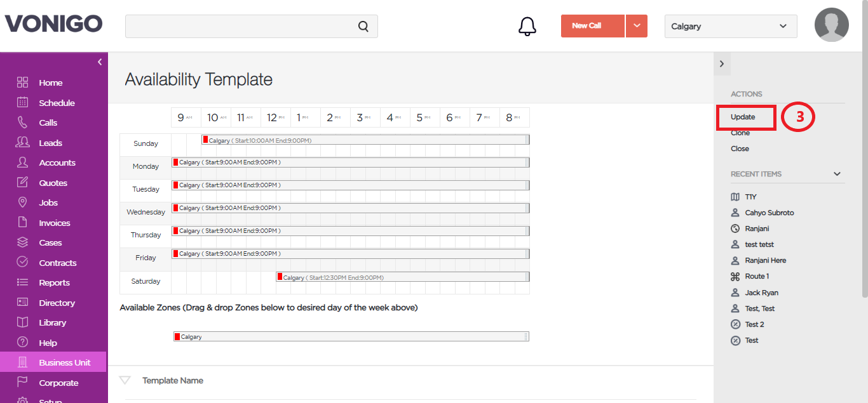Open the Calgary location dropdown
The width and height of the screenshot is (868, 403).
coord(731,26)
